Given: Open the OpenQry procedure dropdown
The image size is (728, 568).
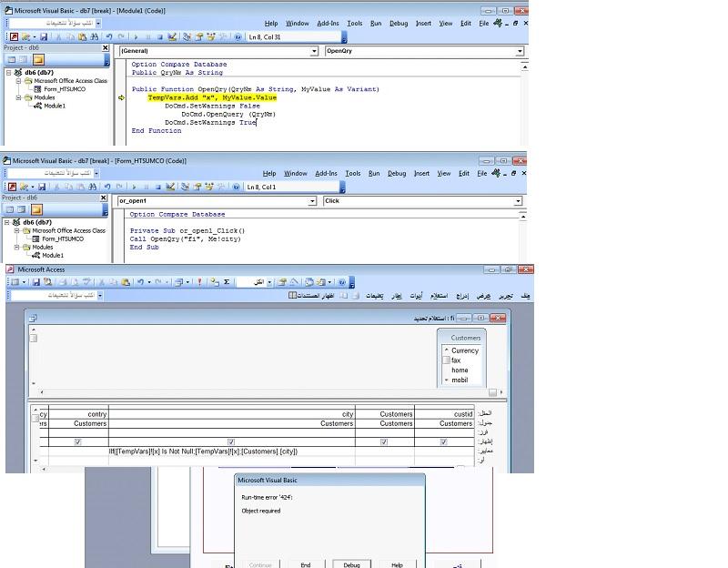Looking at the screenshot, I should 520,51.
